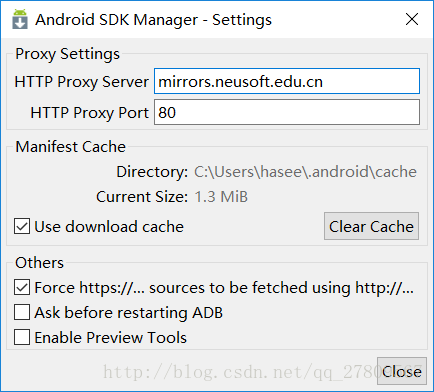Click the Current Size: label

point(142,197)
